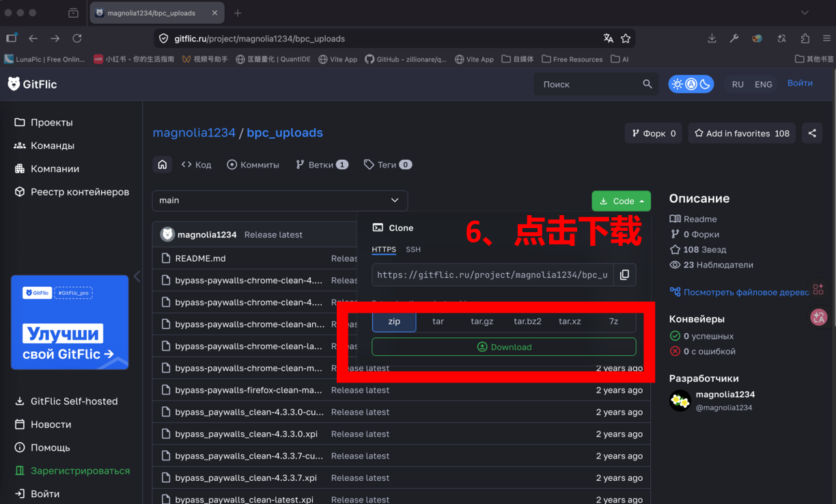Collapse sidebar with chevron arrow
The width and height of the screenshot is (836, 504).
coord(137,277)
